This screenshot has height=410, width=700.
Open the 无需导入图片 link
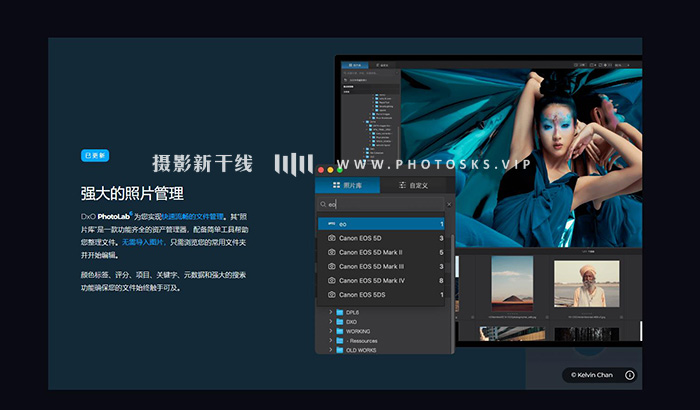[x=144, y=243]
